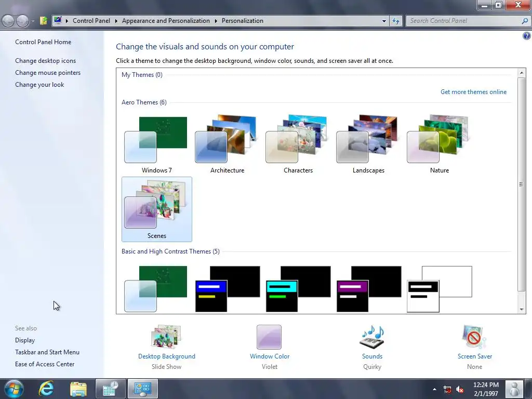Click the user picture icon in taskbar

tap(515, 389)
